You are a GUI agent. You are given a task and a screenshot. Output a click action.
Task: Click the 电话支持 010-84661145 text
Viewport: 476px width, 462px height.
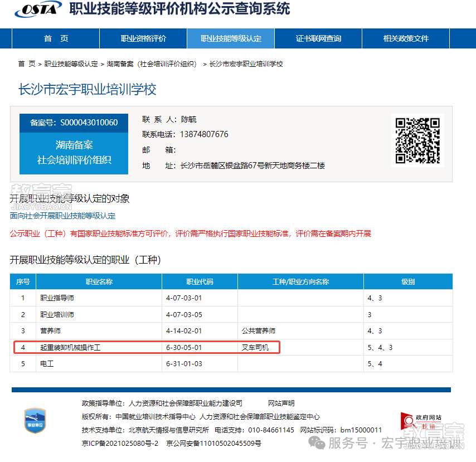coord(254,430)
